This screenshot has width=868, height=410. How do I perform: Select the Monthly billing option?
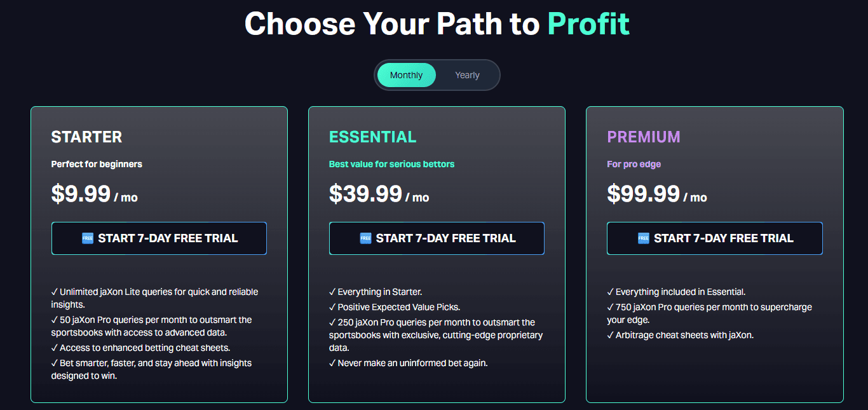click(x=405, y=74)
